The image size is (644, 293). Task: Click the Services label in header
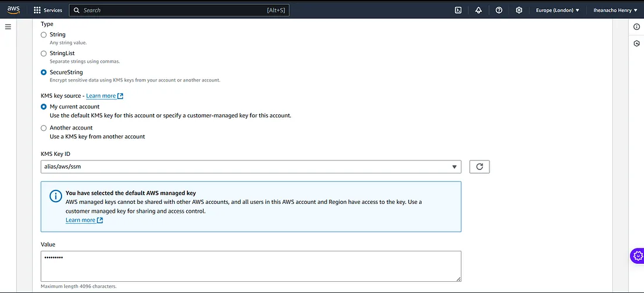click(53, 11)
